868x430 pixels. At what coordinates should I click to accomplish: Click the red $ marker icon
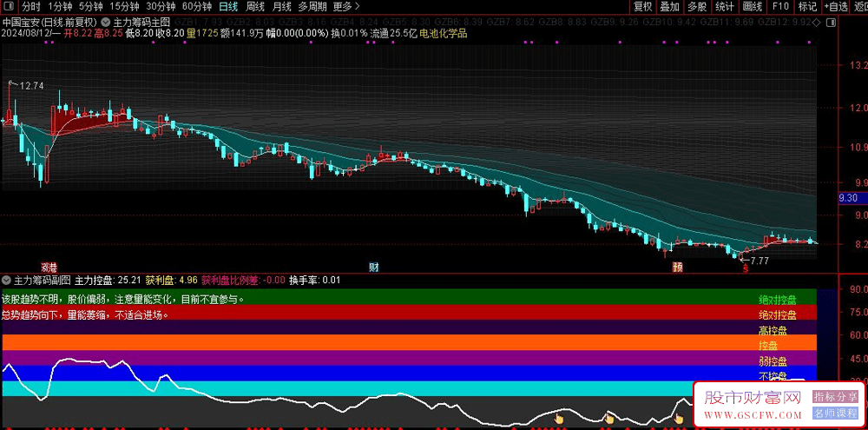point(746,268)
